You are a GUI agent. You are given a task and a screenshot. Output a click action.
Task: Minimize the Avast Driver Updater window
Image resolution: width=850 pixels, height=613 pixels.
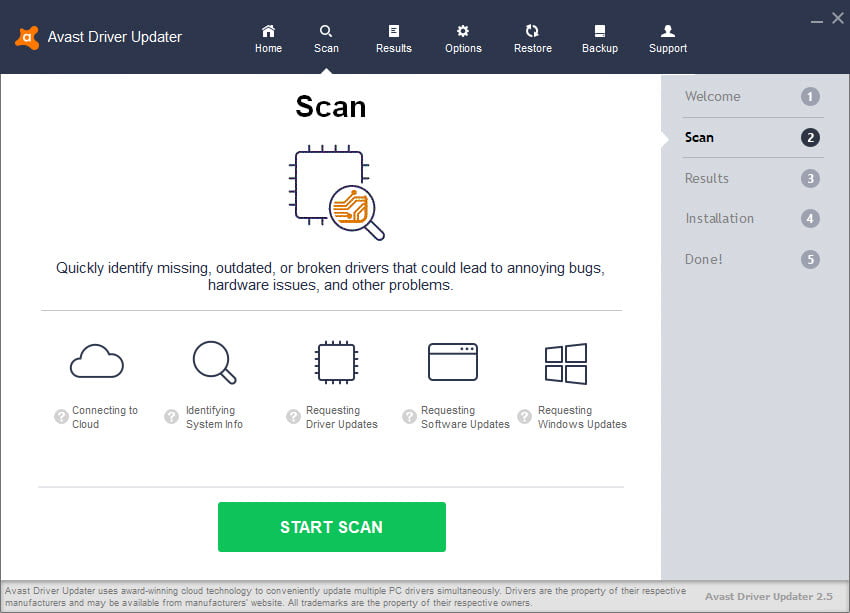click(816, 20)
